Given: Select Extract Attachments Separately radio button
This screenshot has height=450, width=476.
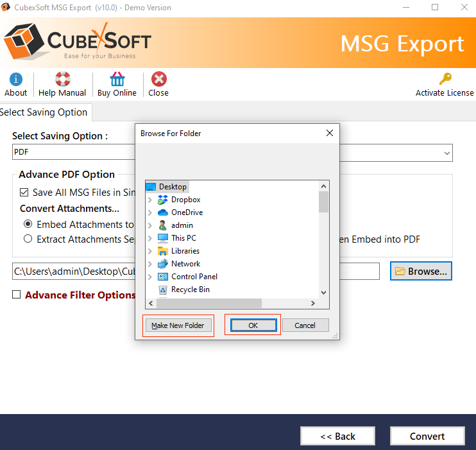Looking at the screenshot, I should pyautogui.click(x=28, y=239).
